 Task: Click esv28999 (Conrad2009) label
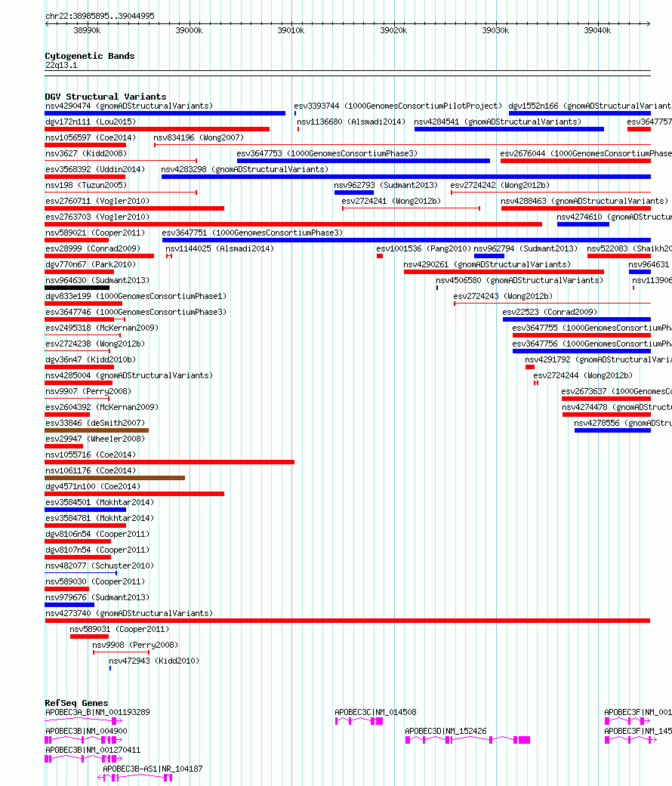click(x=93, y=248)
